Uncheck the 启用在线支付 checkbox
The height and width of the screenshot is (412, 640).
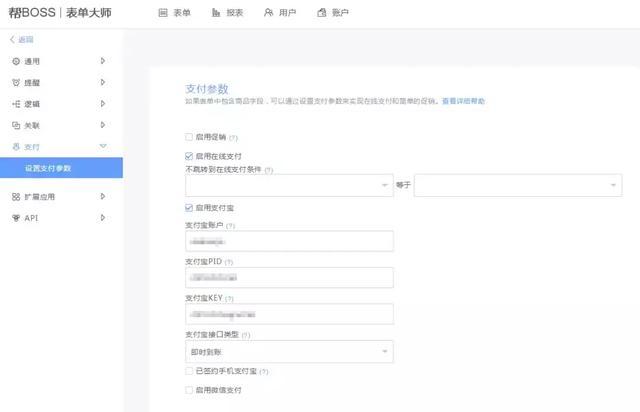pos(189,156)
